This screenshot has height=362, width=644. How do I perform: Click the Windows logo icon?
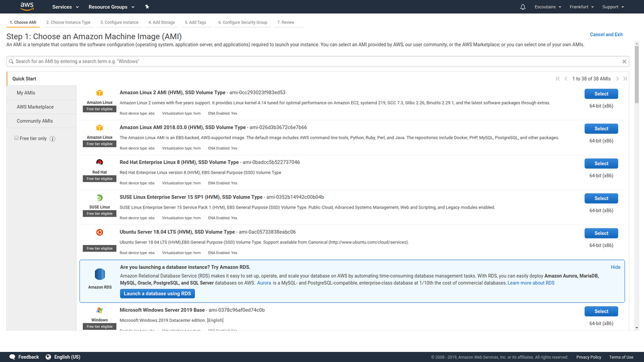pos(99,311)
